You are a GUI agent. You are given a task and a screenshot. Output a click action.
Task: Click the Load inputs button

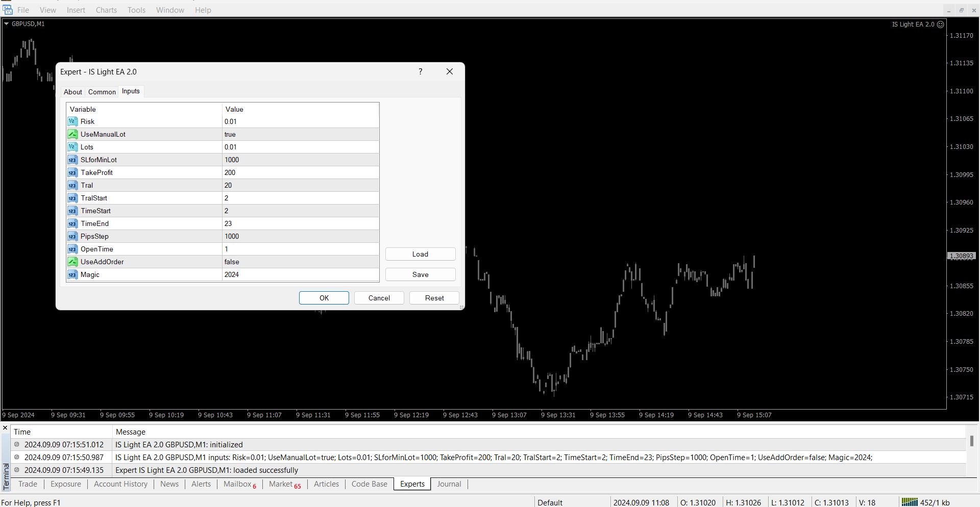(x=420, y=254)
